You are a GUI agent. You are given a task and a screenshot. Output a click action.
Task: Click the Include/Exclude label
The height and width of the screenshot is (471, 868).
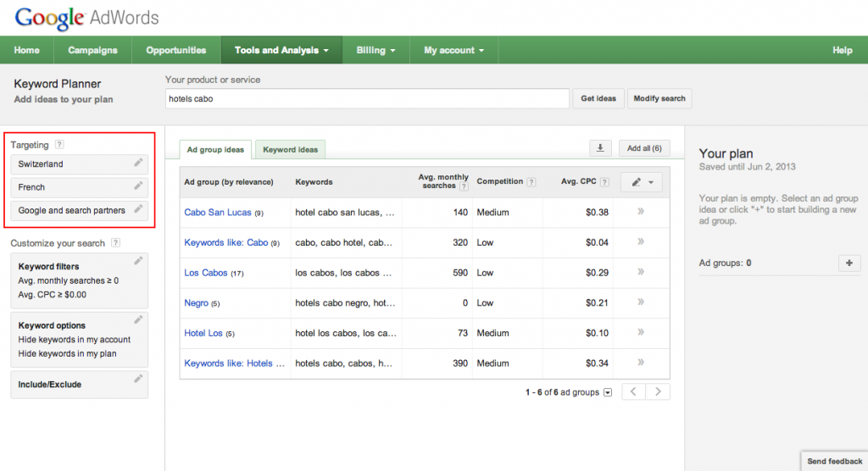[50, 384]
